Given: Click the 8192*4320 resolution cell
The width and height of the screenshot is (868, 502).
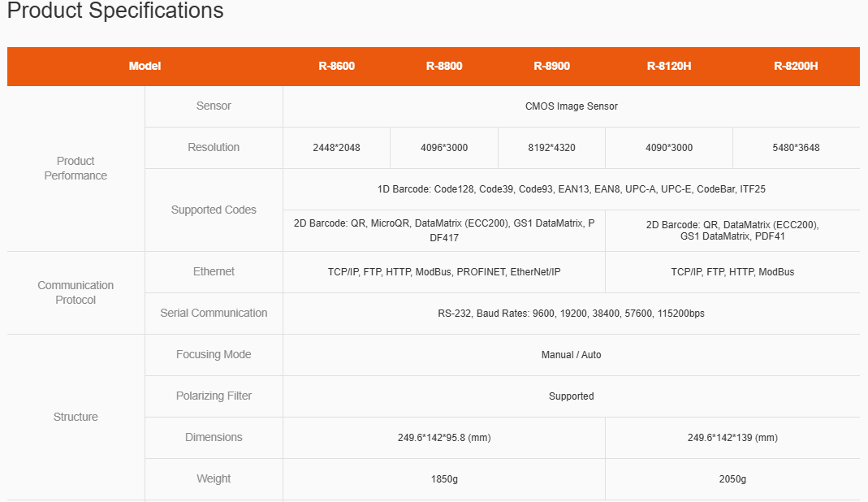Looking at the screenshot, I should (551, 148).
